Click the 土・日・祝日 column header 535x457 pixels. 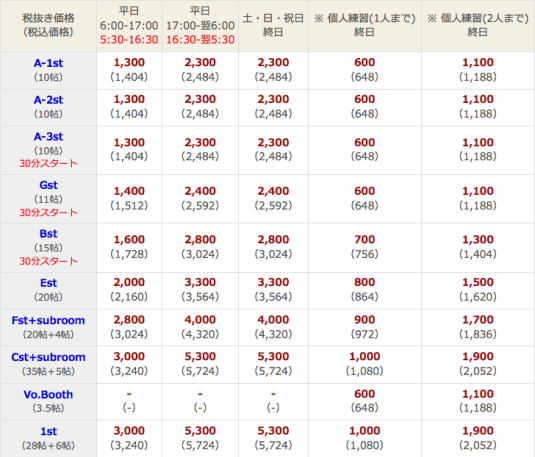[x=273, y=26]
